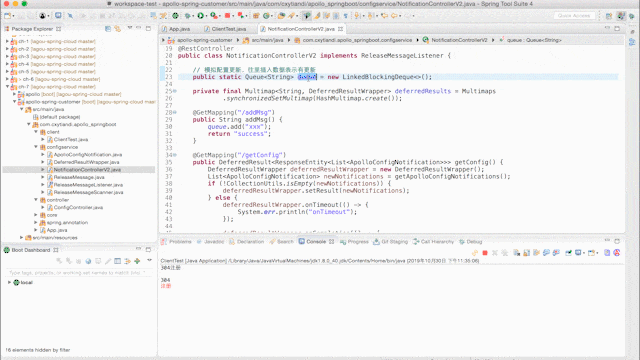Expand the local node in Boot Dashboard

[9, 282]
